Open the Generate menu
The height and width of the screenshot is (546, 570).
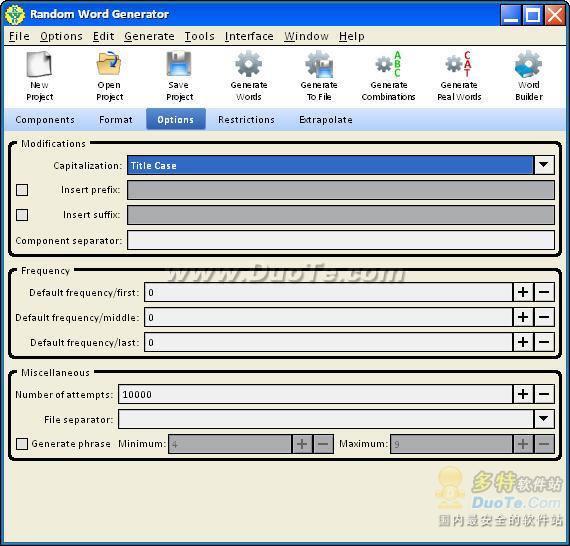pyautogui.click(x=149, y=36)
